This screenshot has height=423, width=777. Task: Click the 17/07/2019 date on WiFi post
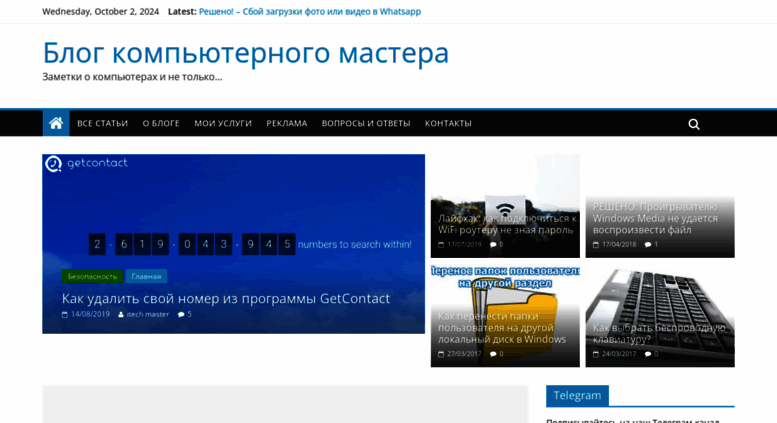coord(464,245)
